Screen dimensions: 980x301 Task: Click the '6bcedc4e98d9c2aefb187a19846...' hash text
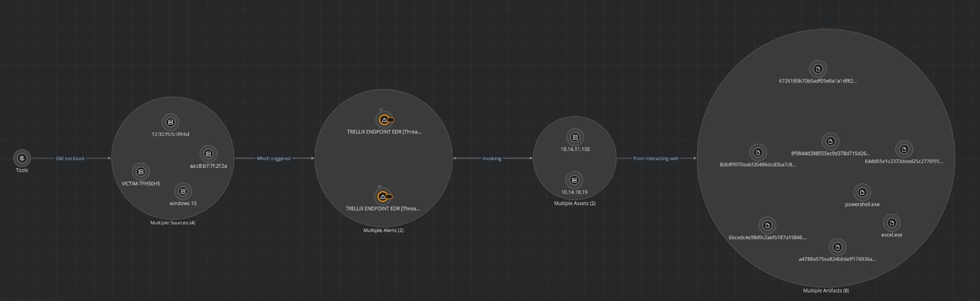[768, 238]
